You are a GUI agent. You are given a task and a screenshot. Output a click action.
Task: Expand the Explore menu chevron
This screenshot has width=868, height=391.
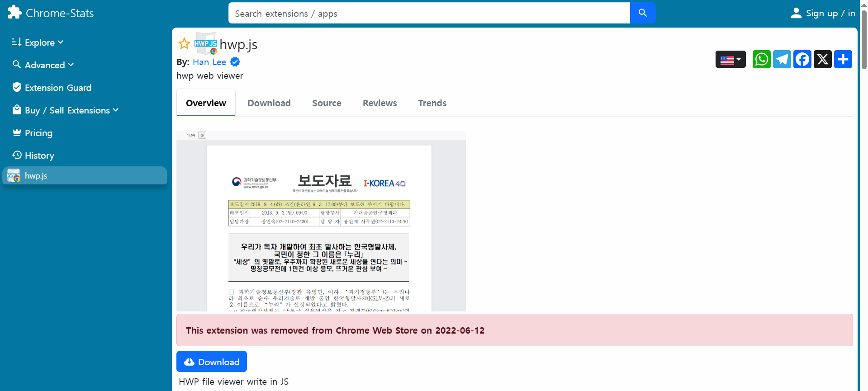(x=61, y=42)
